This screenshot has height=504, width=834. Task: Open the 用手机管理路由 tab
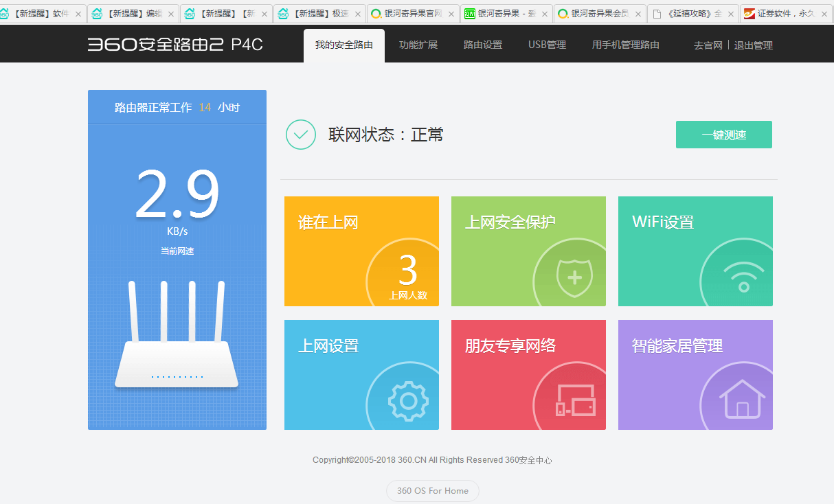point(626,45)
